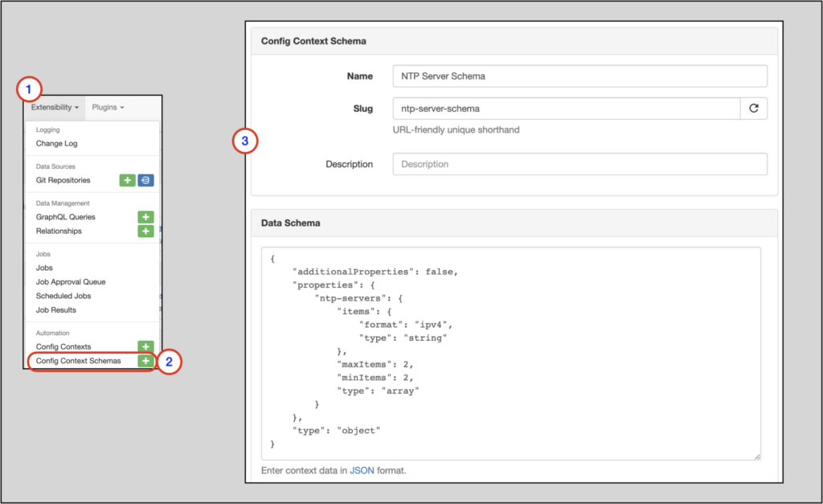Click the Slug input field

point(567,109)
